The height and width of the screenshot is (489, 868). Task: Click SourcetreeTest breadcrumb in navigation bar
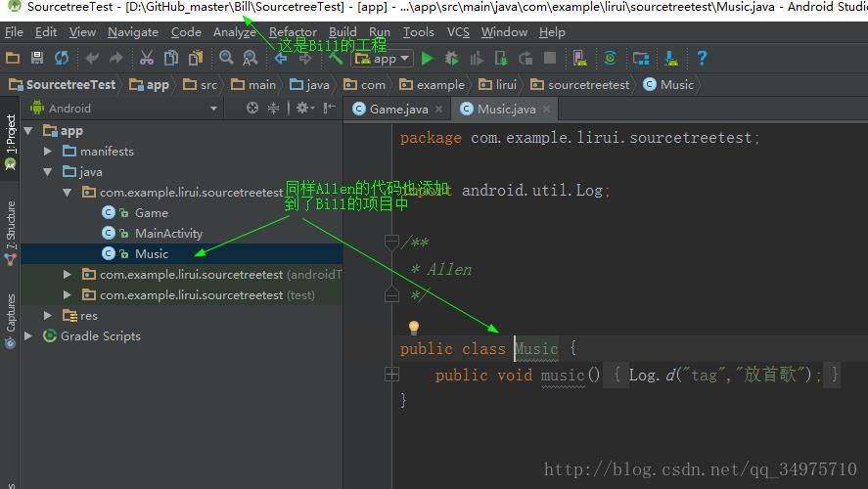(63, 85)
